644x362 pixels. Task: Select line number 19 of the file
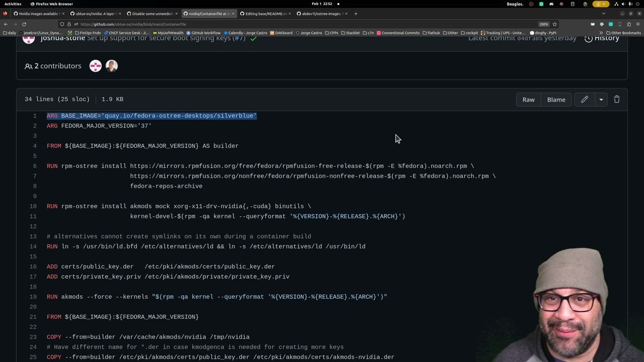(x=33, y=297)
